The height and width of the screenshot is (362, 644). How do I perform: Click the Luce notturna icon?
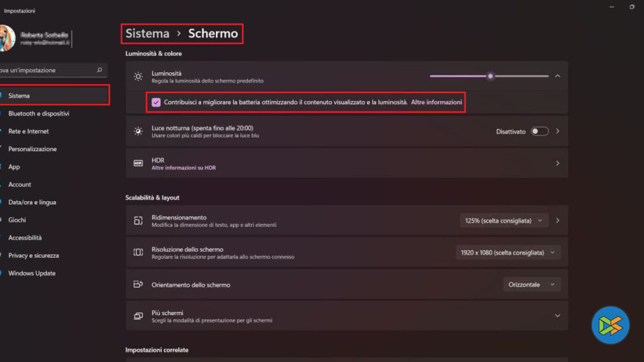(138, 132)
